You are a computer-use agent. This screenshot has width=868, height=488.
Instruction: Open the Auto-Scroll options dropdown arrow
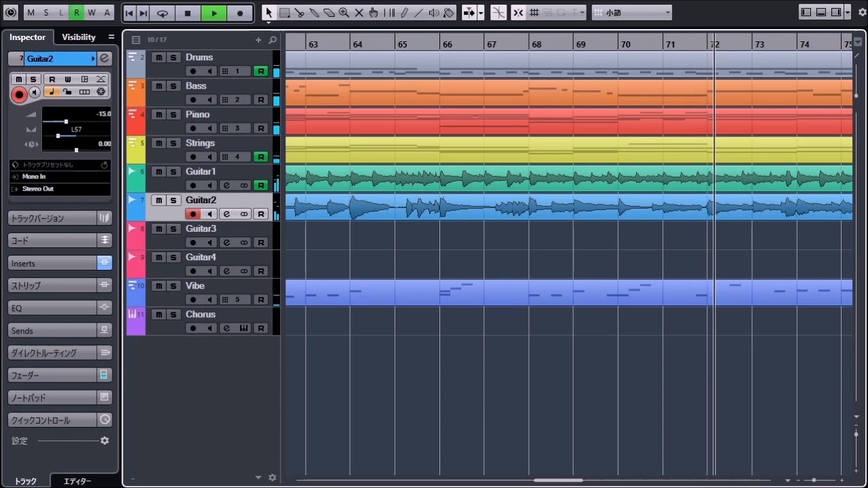click(x=481, y=13)
